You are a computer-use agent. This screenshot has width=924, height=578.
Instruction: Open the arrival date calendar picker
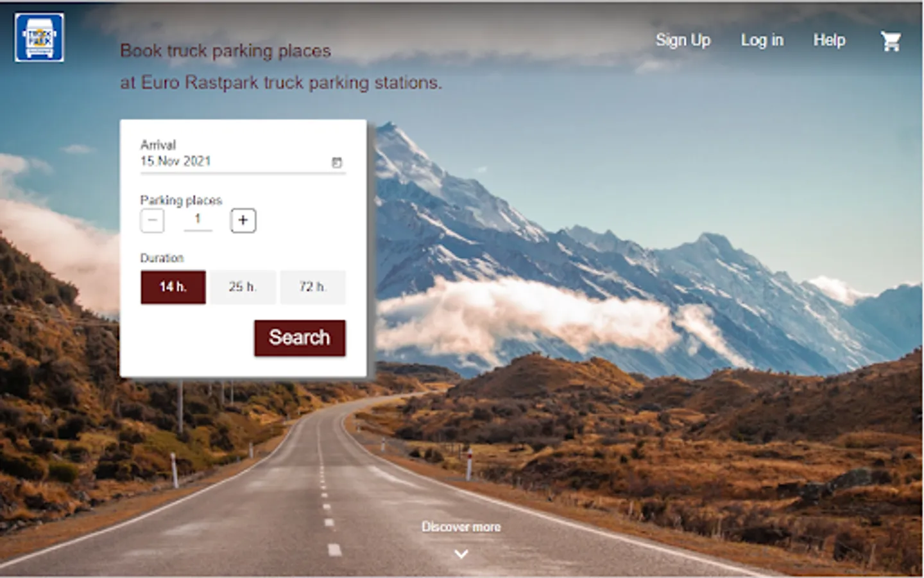337,162
